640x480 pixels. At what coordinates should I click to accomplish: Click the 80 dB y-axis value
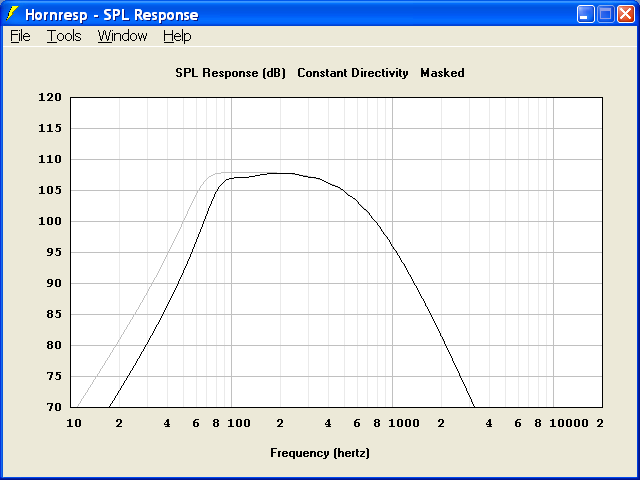pyautogui.click(x=53, y=345)
